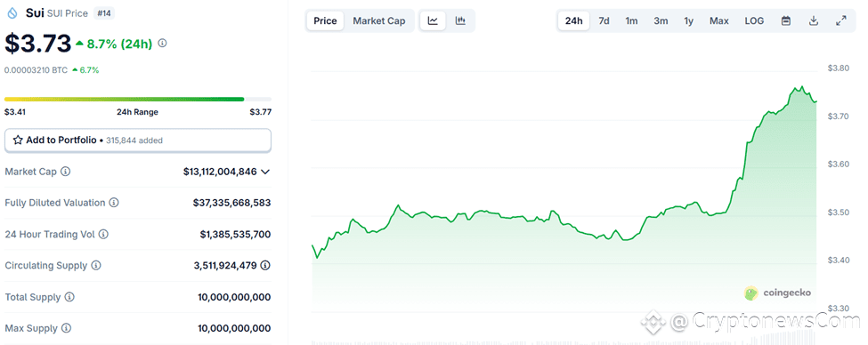Click the $3.80 y-axis label

coord(838,68)
